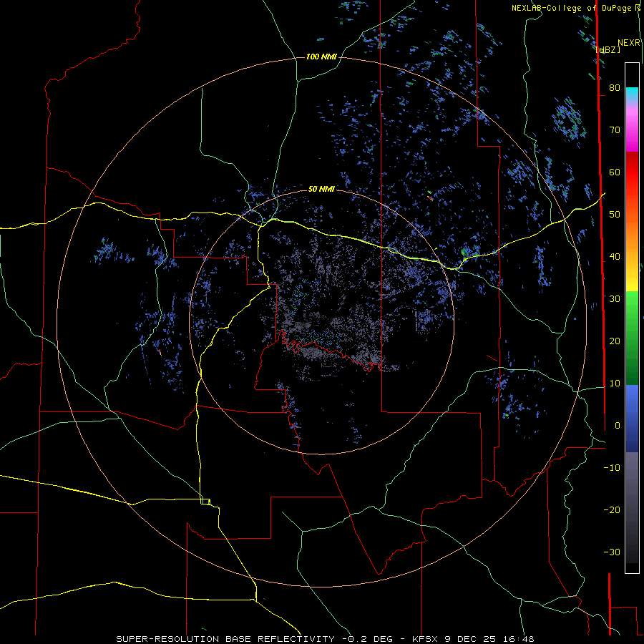Click the Super-Resolution Base Reflectivity caption
The image size is (644, 644).
pyautogui.click(x=225, y=639)
